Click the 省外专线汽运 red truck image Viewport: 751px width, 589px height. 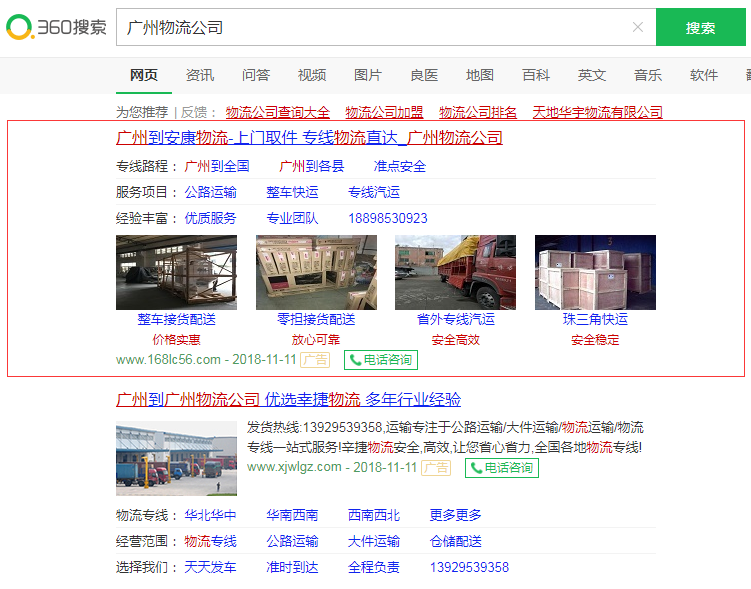pos(455,272)
